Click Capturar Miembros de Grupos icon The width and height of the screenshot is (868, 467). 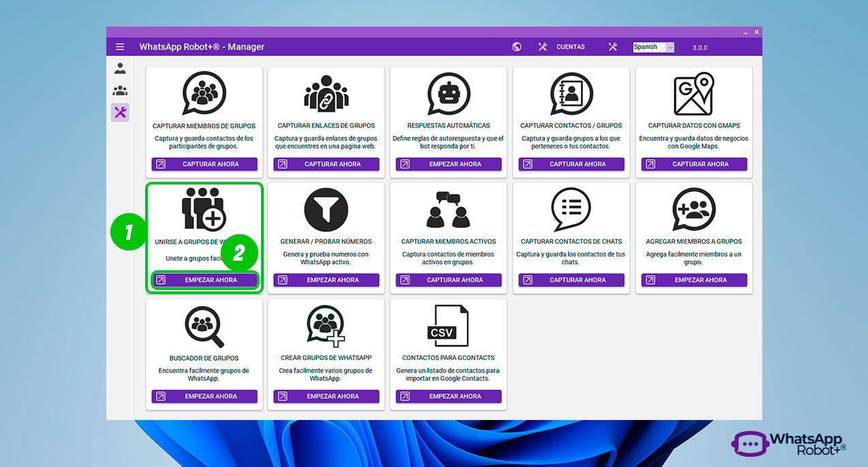click(x=204, y=93)
